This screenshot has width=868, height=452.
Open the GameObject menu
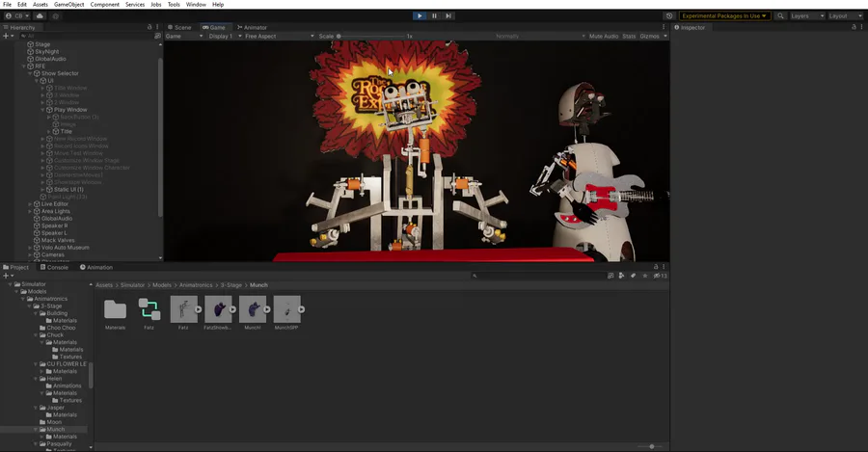point(69,5)
